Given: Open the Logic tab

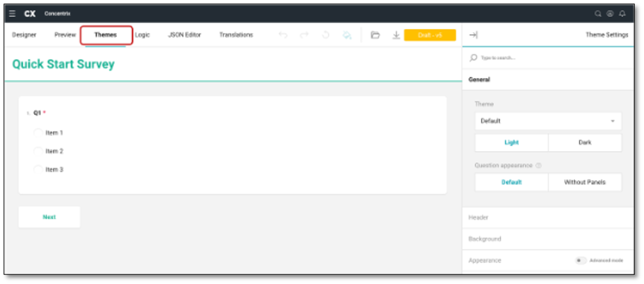Looking at the screenshot, I should 142,35.
